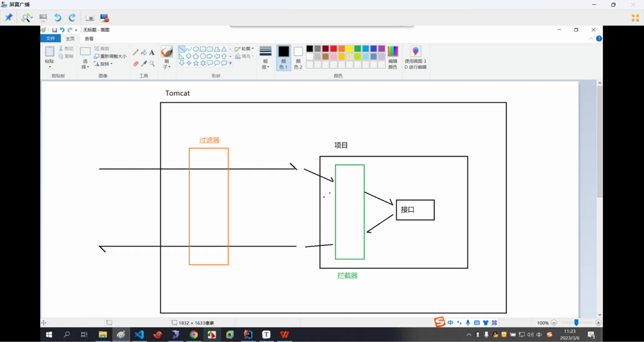This screenshot has width=644, height=342.
Task: Open Chrome from the Windows taskbar
Action: click(194, 334)
